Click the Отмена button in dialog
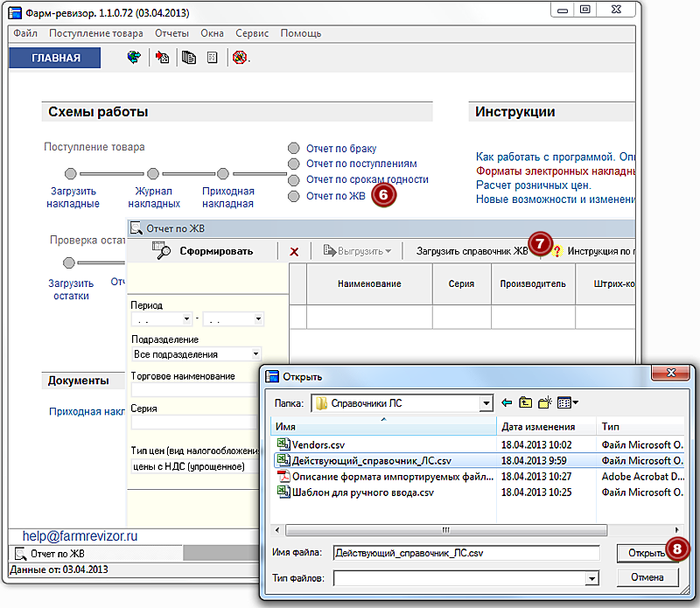This screenshot has width=700, height=608. click(647, 577)
